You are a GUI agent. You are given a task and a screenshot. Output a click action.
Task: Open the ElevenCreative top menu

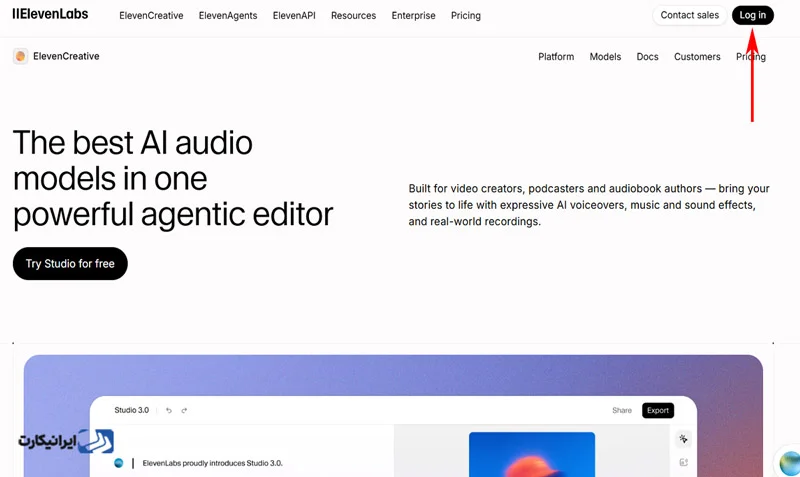click(151, 16)
